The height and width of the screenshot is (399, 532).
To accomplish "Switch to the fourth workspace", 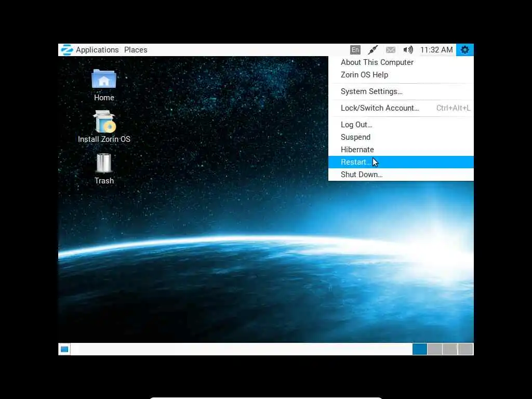I will pos(465,349).
